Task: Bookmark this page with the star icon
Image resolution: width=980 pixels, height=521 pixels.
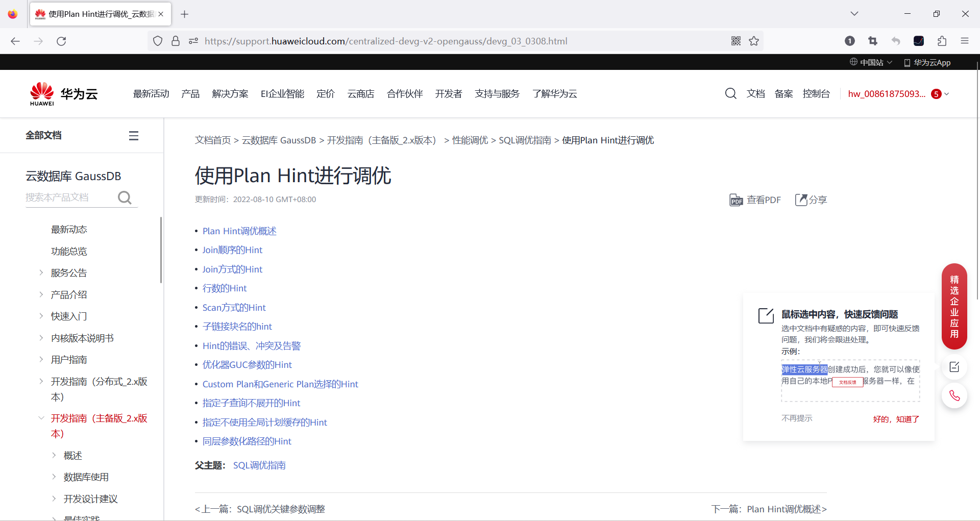Action: pos(754,41)
